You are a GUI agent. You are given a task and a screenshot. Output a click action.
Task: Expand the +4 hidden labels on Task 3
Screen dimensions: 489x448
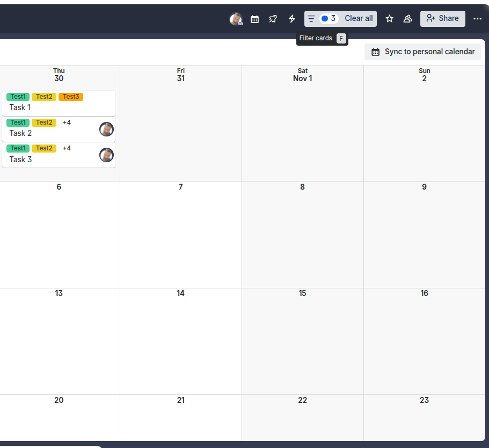[66, 148]
